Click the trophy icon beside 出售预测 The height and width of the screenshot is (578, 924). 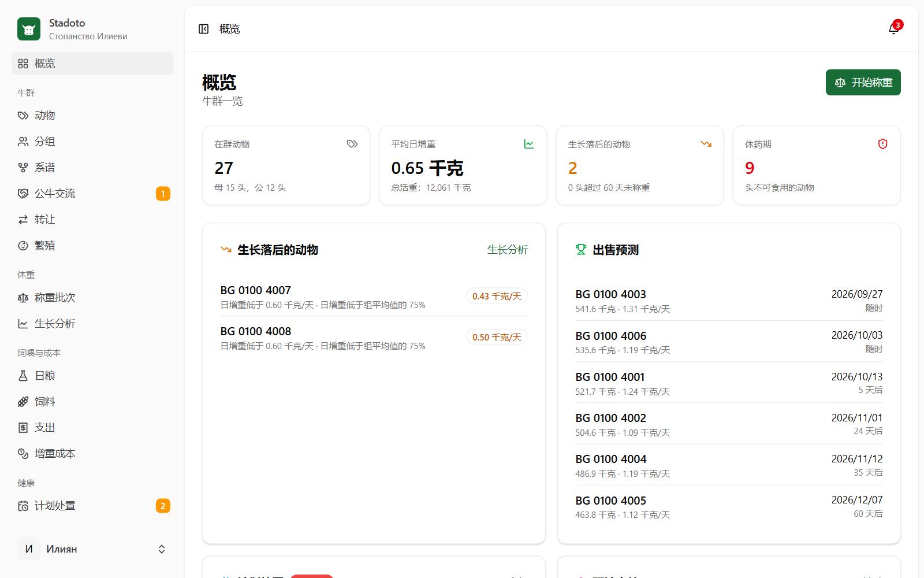point(581,250)
